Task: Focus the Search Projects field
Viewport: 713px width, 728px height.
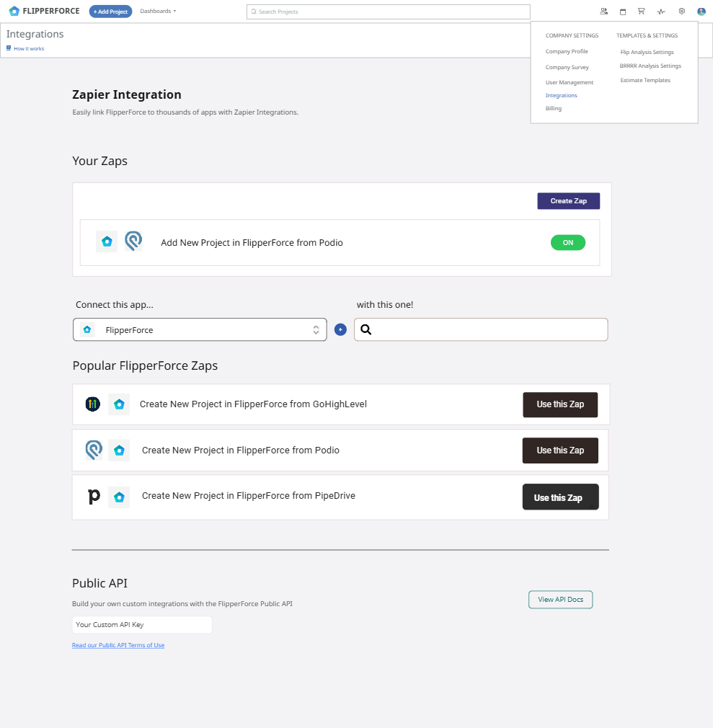Action: tap(389, 12)
